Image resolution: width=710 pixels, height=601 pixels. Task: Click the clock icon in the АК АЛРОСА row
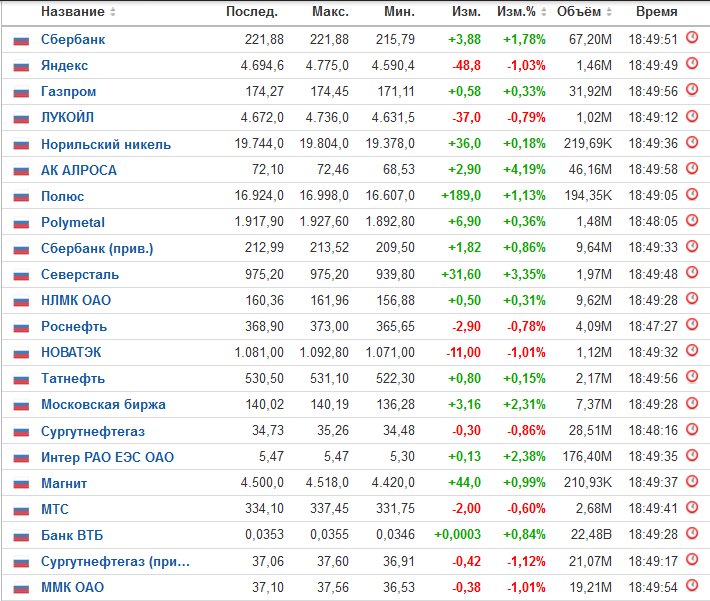[x=692, y=168]
